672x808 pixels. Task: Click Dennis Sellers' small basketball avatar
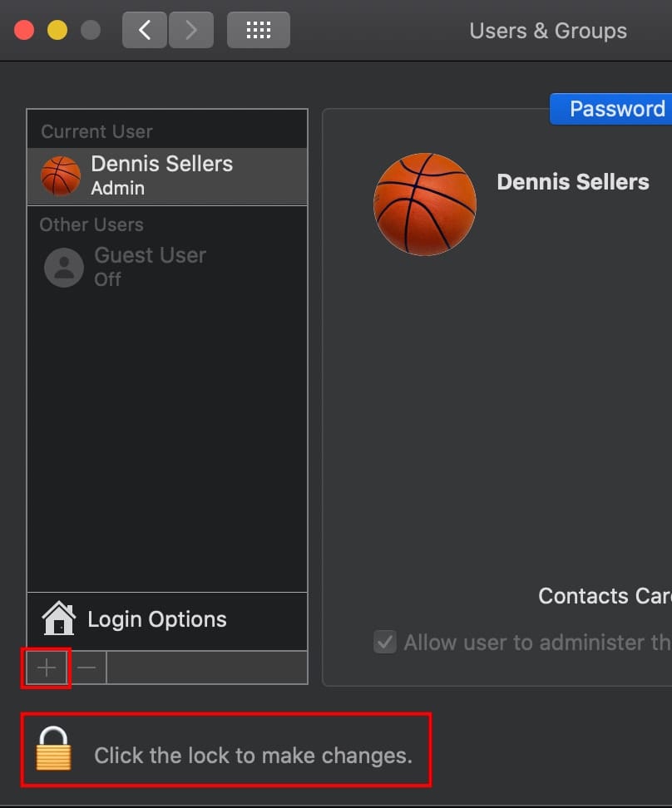[x=61, y=176]
